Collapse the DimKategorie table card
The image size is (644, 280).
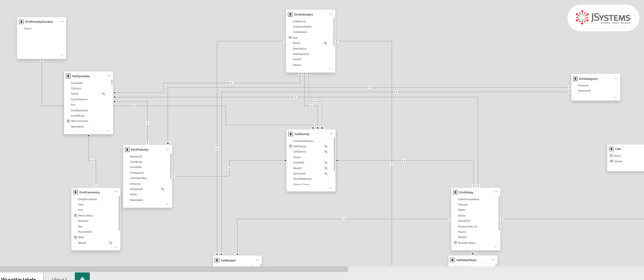click(615, 97)
